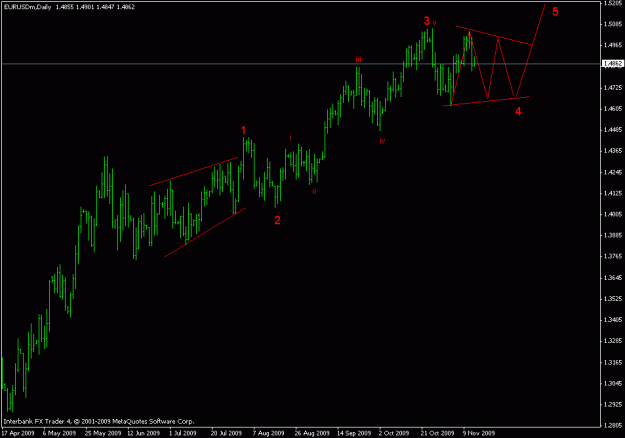
Task: Select the upper trendline above wave 1 channel
Action: coord(193,171)
